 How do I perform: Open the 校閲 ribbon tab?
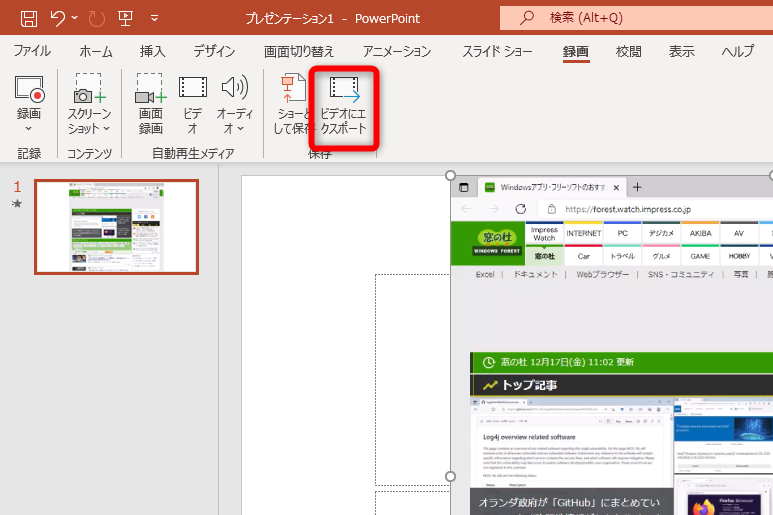[629, 51]
